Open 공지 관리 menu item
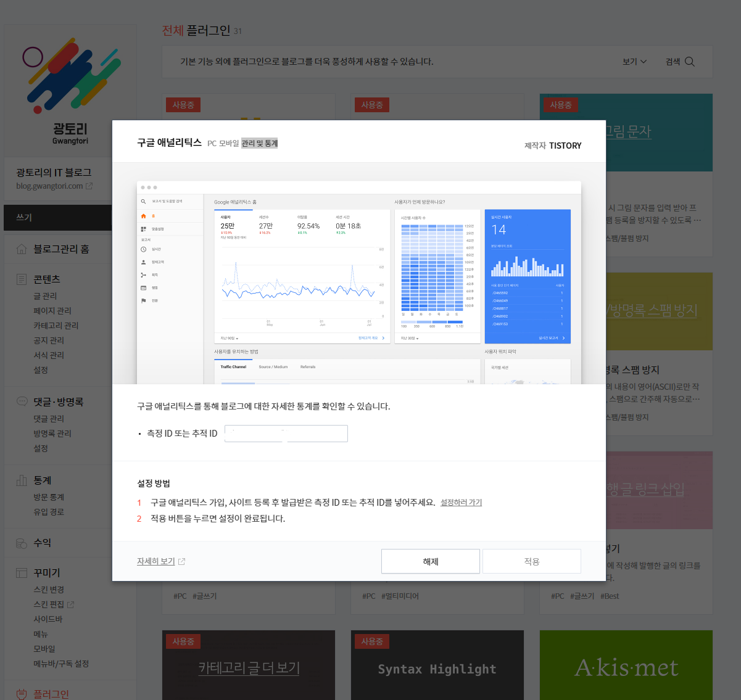Viewport: 741px width, 700px height. 49,340
